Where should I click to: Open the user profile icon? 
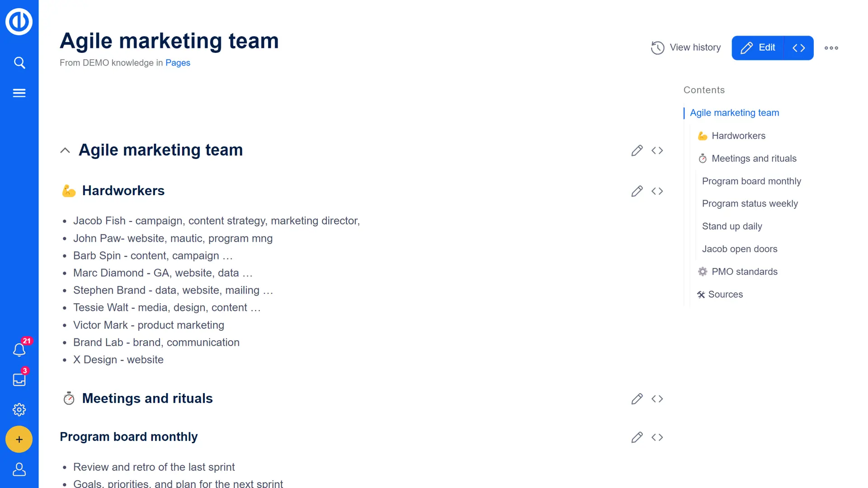(x=19, y=469)
